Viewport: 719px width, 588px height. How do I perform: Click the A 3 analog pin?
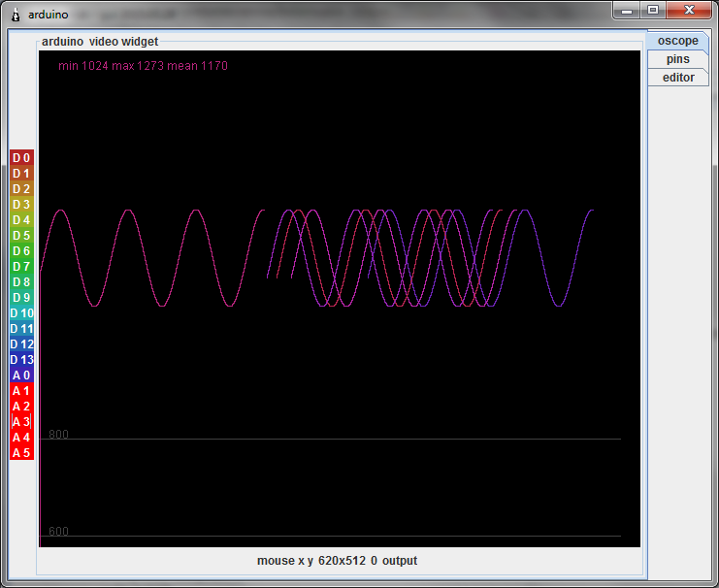click(x=21, y=422)
